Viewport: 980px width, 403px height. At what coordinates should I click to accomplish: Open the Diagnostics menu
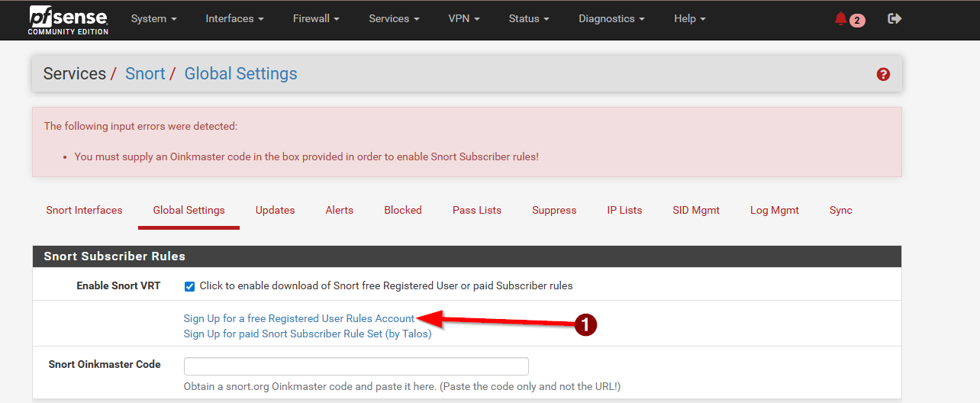611,19
